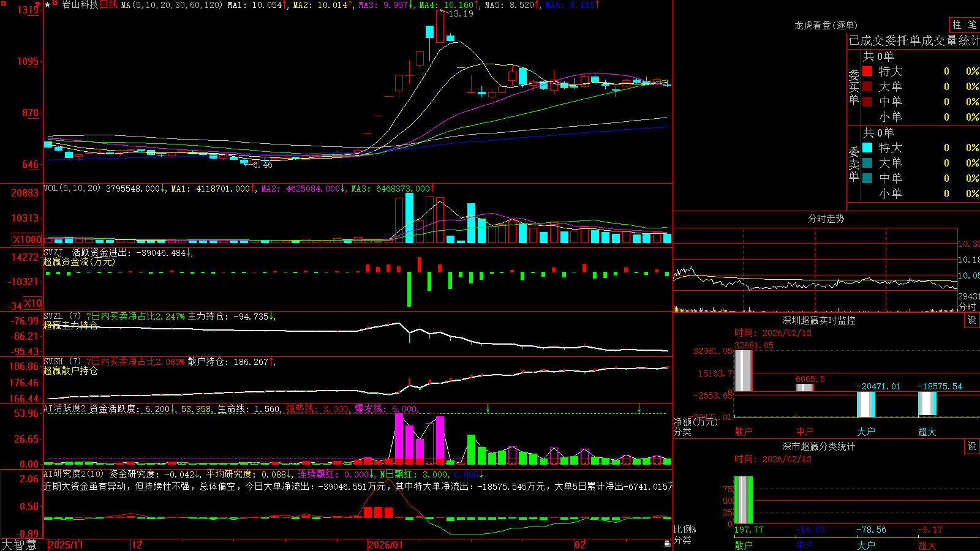Select the SVSH (7) indicator label
Screen dimensions: 980x551
[x=62, y=362]
